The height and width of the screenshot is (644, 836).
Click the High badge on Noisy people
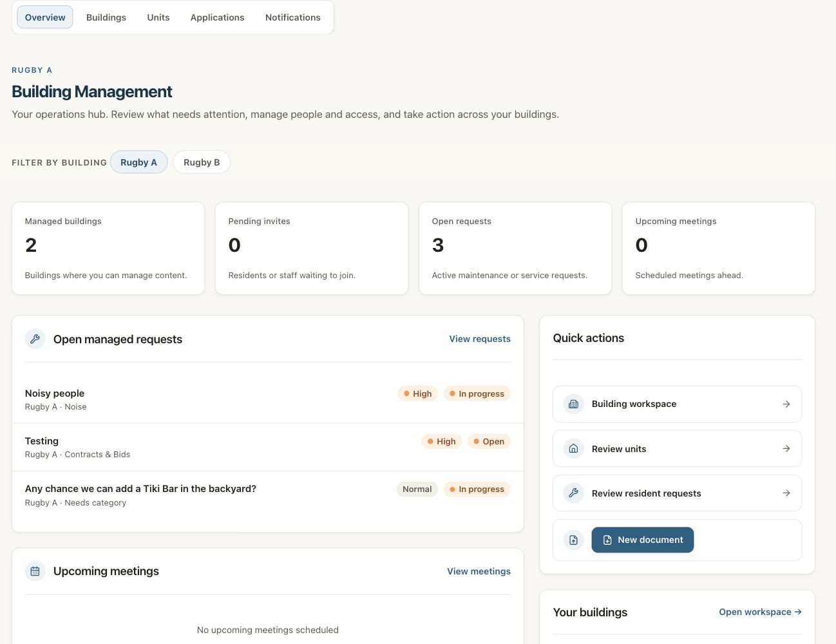[418, 393]
